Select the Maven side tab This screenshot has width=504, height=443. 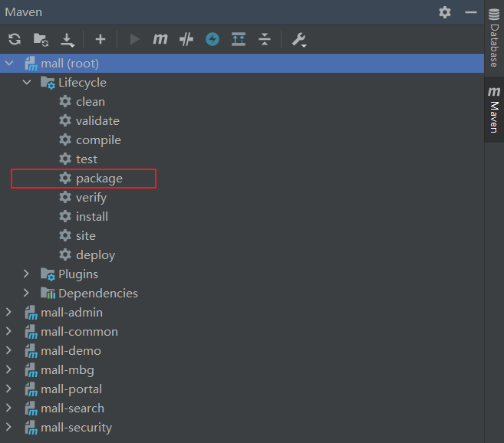(494, 110)
